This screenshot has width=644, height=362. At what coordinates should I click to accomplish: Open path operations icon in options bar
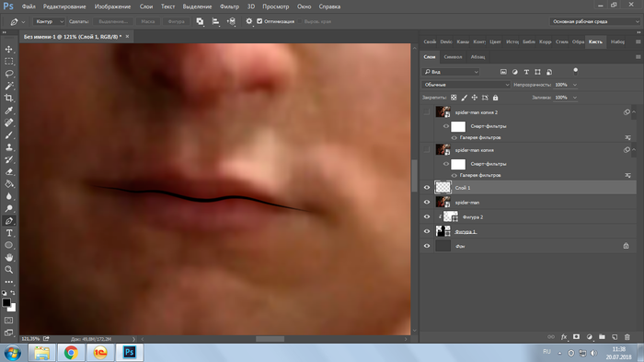click(200, 21)
